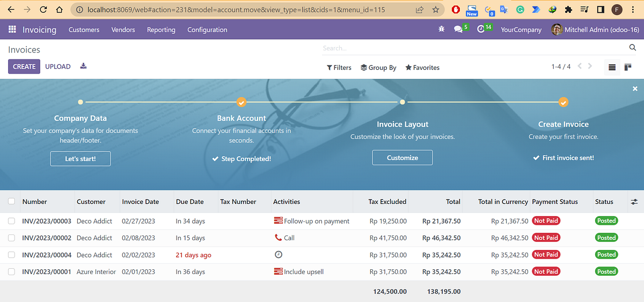Image resolution: width=644 pixels, height=302 pixels.
Task: Sort by Due Date column header
Action: point(190,202)
